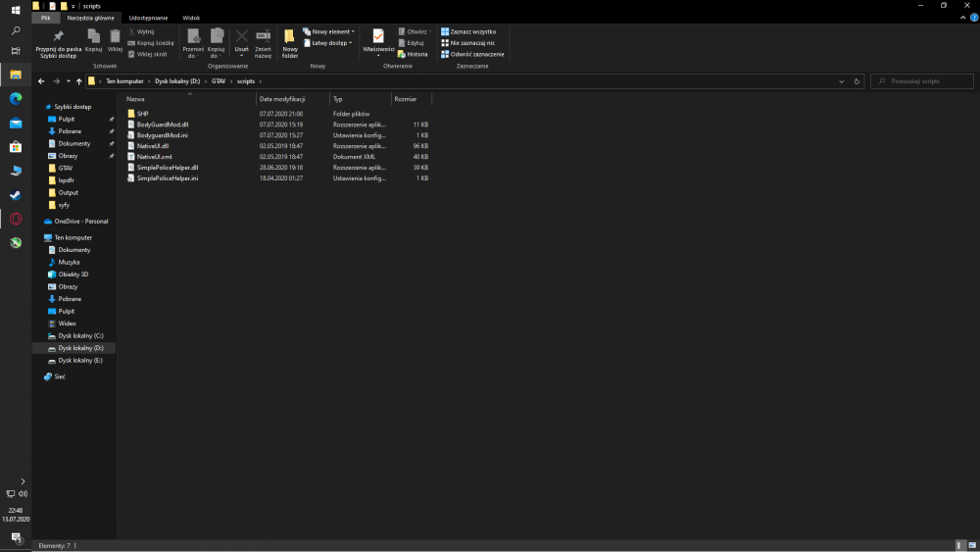
Task: Click Edytuj in the ribbon
Action: (411, 43)
